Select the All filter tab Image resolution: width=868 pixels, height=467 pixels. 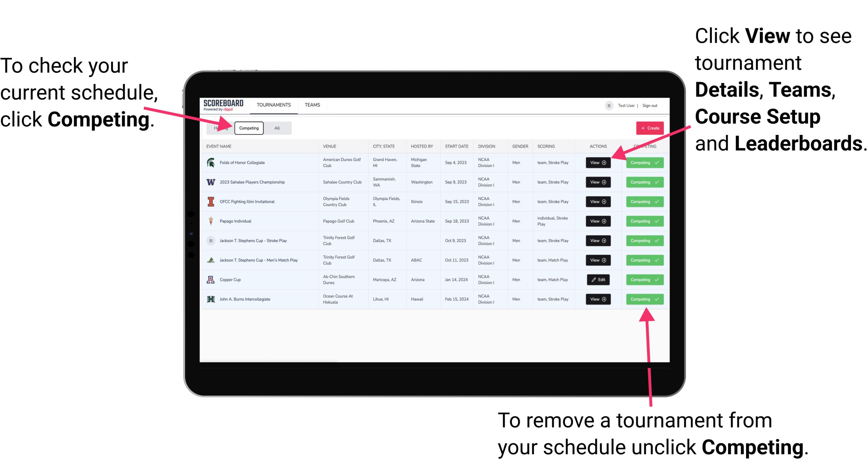point(276,128)
